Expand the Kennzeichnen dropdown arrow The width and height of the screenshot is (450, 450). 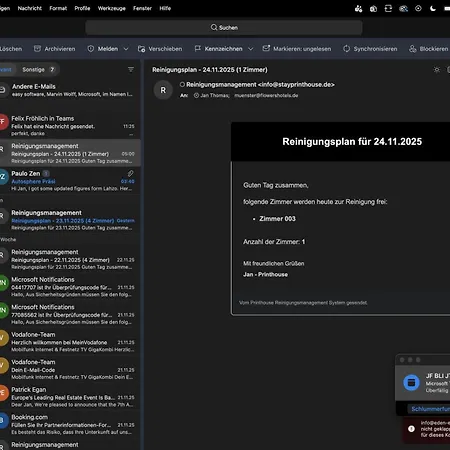point(250,49)
